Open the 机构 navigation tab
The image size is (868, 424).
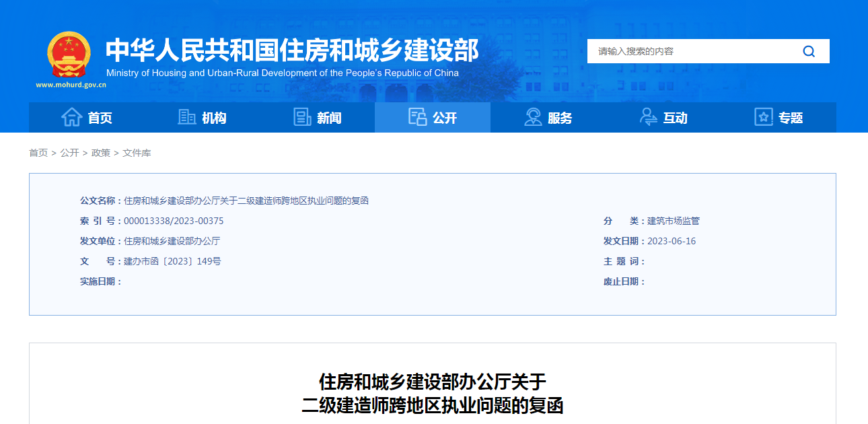214,118
